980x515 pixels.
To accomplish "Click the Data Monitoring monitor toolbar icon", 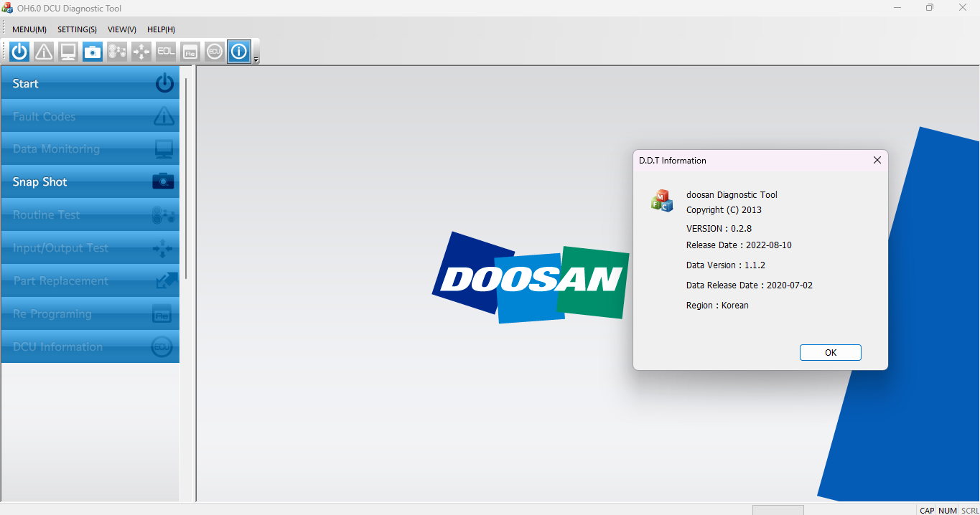I will [x=68, y=52].
